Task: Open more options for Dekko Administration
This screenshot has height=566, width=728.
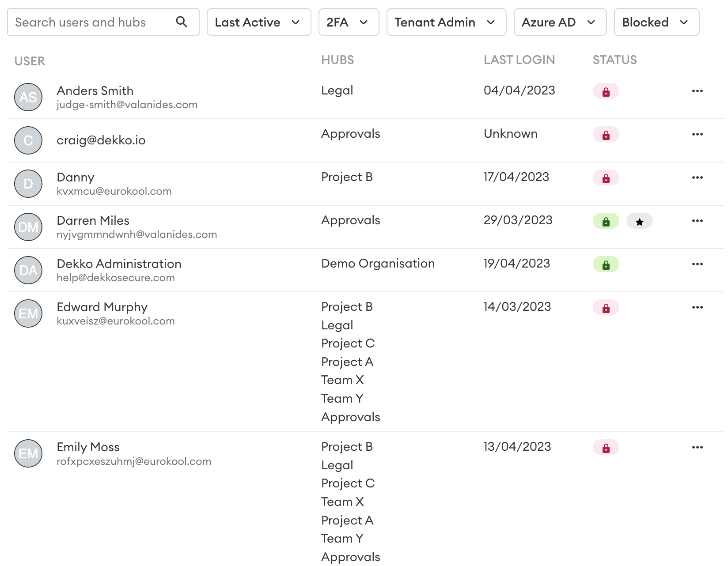Action: click(697, 264)
